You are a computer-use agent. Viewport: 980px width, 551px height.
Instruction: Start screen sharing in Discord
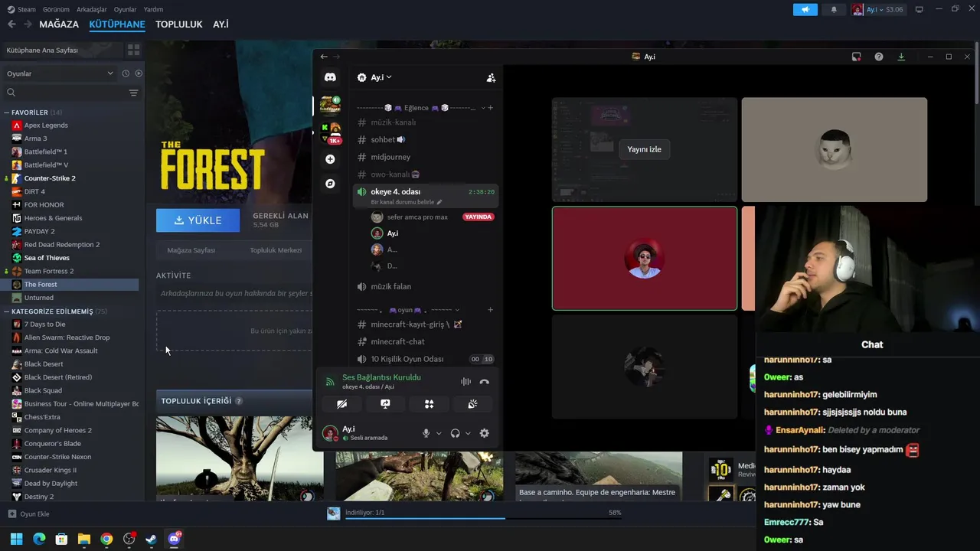385,404
